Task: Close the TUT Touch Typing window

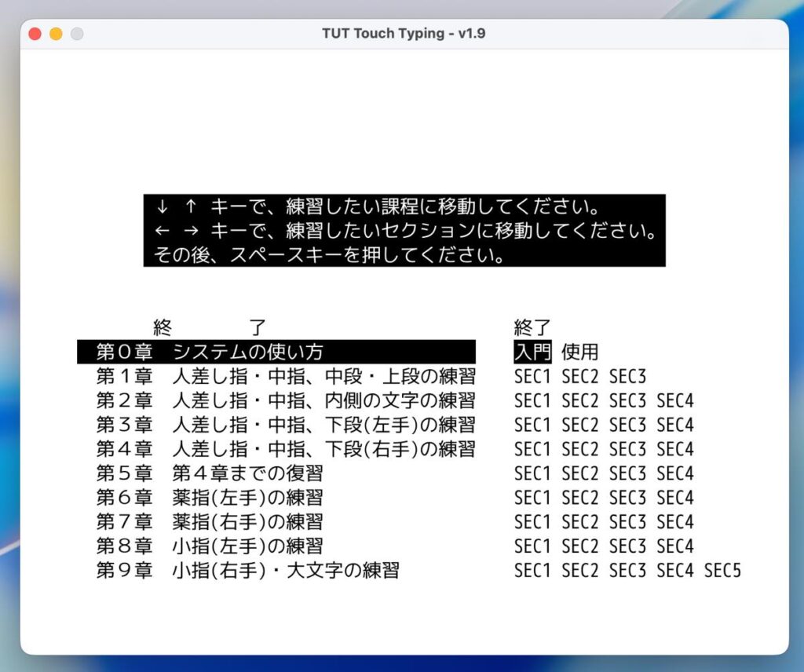Action: click(x=35, y=34)
